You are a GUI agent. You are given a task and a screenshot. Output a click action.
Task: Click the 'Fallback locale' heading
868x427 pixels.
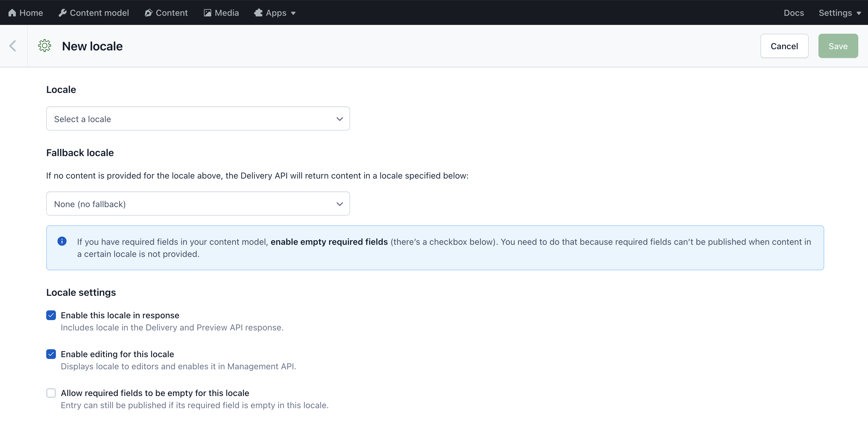click(80, 152)
